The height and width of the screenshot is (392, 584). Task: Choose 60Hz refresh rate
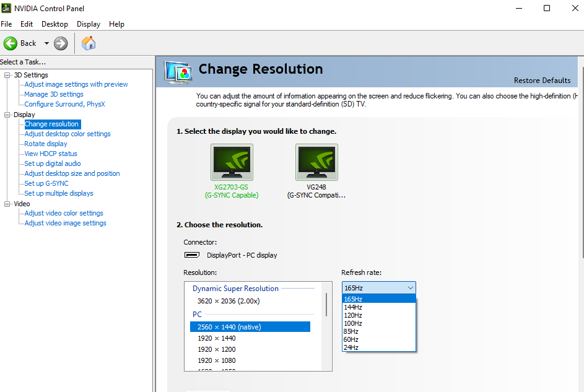[x=379, y=339]
